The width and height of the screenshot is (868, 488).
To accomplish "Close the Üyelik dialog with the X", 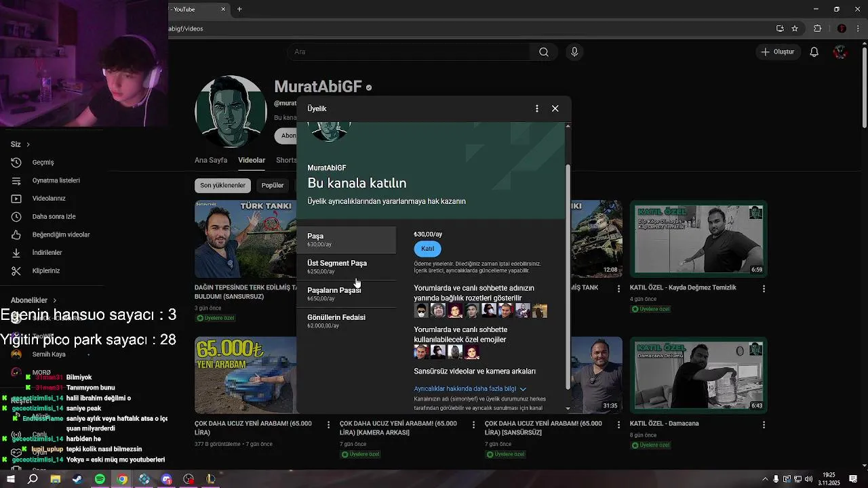I will coord(555,108).
